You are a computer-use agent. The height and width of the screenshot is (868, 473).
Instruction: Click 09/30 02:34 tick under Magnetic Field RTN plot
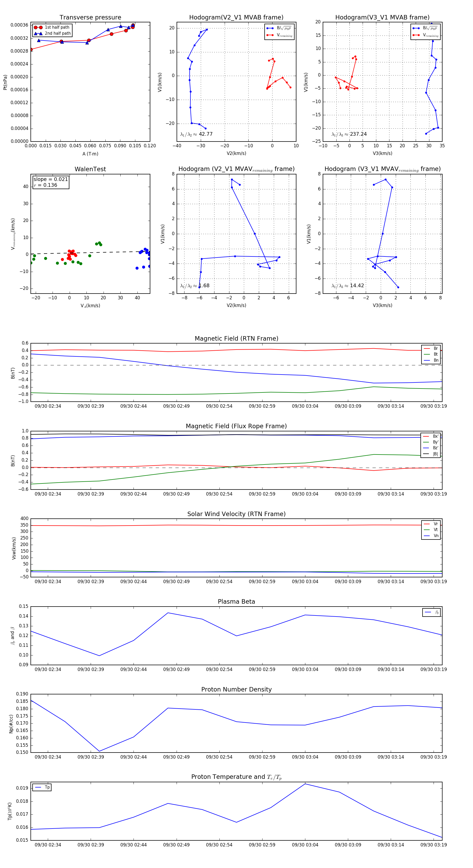[x=48, y=406]
